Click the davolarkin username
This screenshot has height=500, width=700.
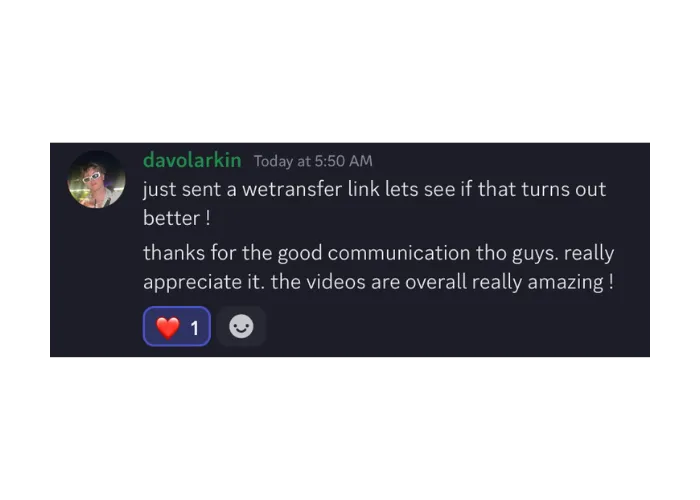(192, 160)
